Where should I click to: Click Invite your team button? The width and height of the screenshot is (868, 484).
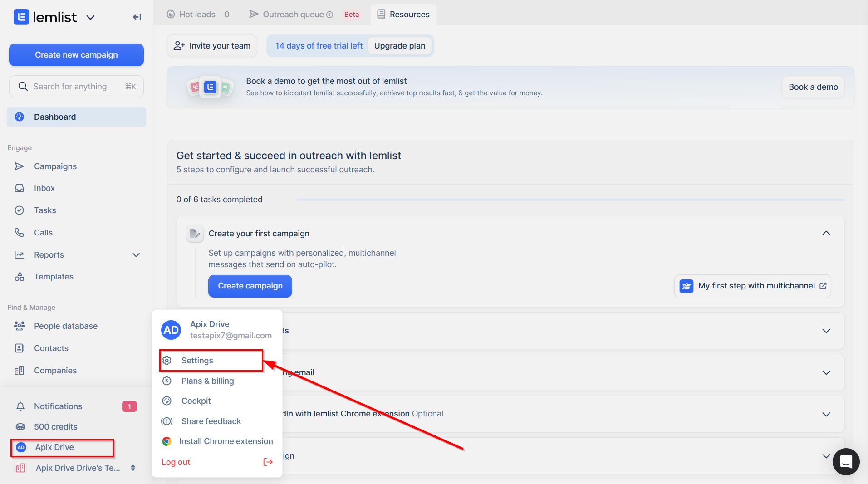tap(212, 46)
